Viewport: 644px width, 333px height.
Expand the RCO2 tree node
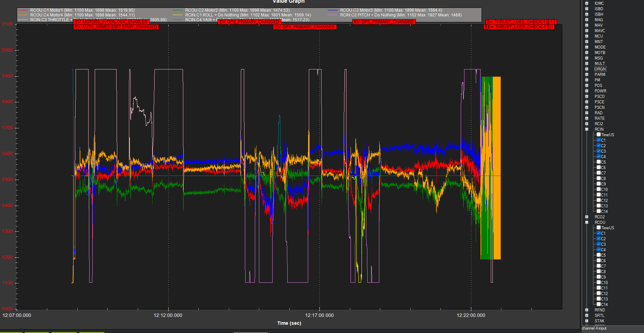[x=587, y=217]
